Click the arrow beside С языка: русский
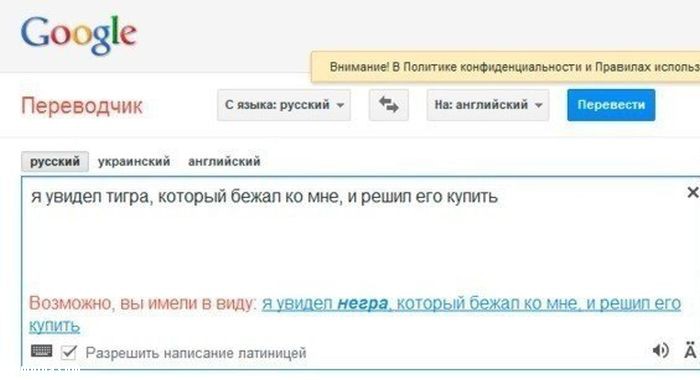Viewport: 700px width, 380px height. click(340, 106)
